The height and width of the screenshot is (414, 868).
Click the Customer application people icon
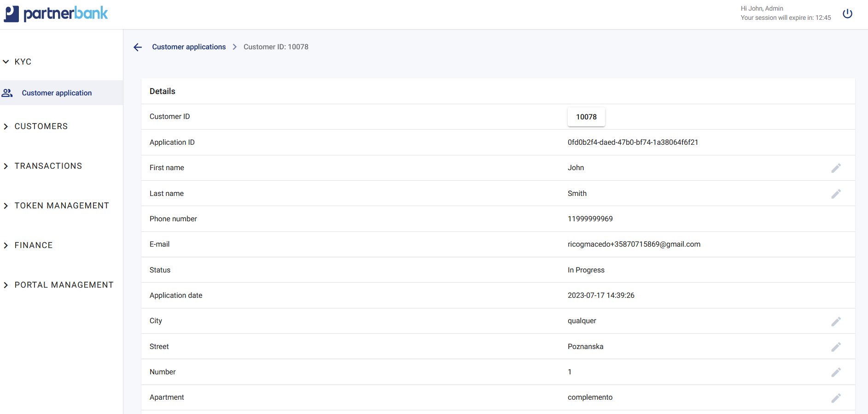(x=7, y=93)
